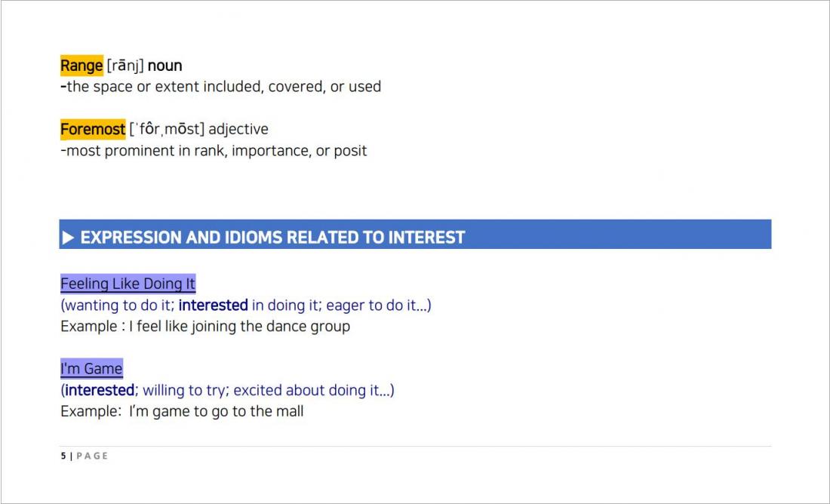
Task: Click bold interested in I'm Game explanation
Action: pyautogui.click(x=100, y=390)
